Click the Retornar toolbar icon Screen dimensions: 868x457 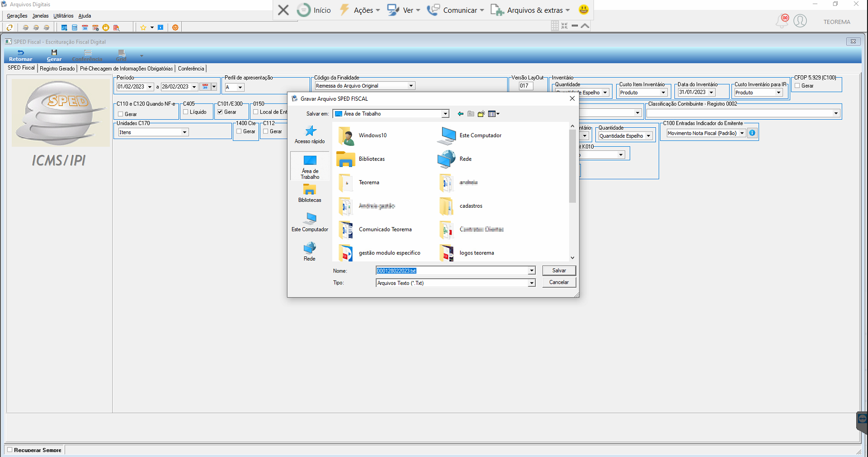(x=20, y=55)
